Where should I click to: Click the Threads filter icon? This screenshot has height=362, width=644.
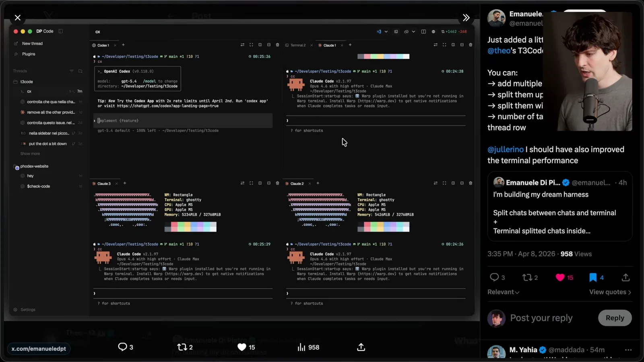(72, 71)
